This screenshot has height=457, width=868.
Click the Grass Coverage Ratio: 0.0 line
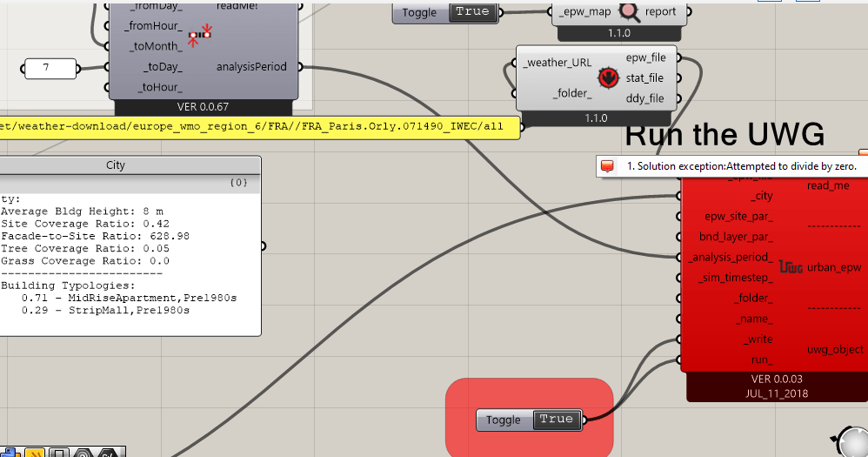pyautogui.click(x=84, y=261)
